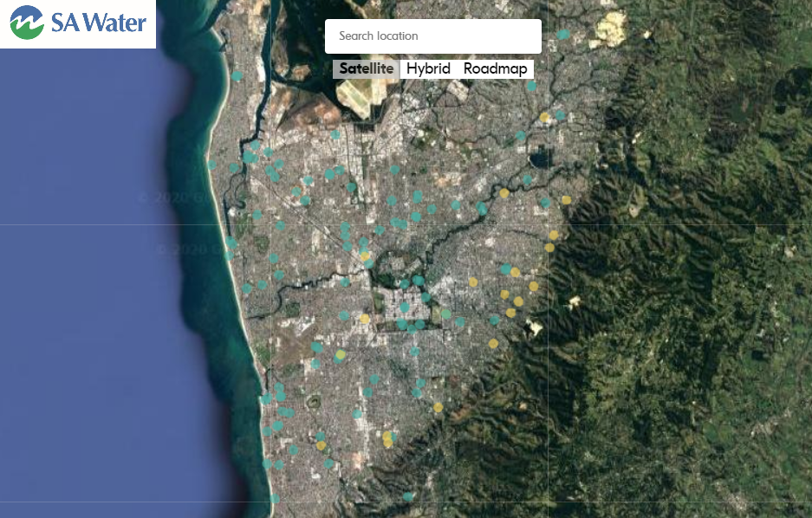This screenshot has height=518, width=812.
Task: Open teal marker south of the airport-like salt pans
Action: [x=336, y=134]
